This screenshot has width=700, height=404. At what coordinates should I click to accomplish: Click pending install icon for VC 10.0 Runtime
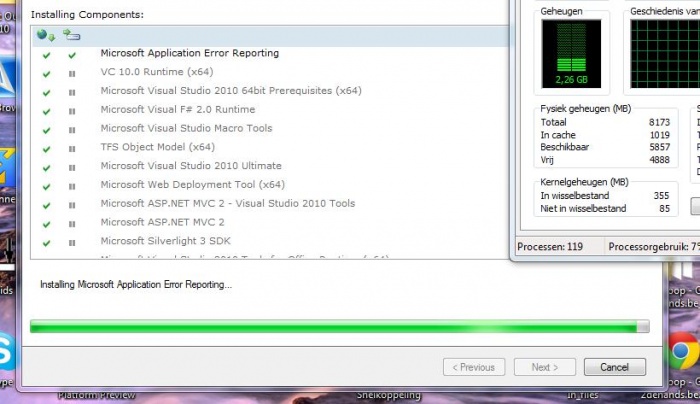click(72, 74)
